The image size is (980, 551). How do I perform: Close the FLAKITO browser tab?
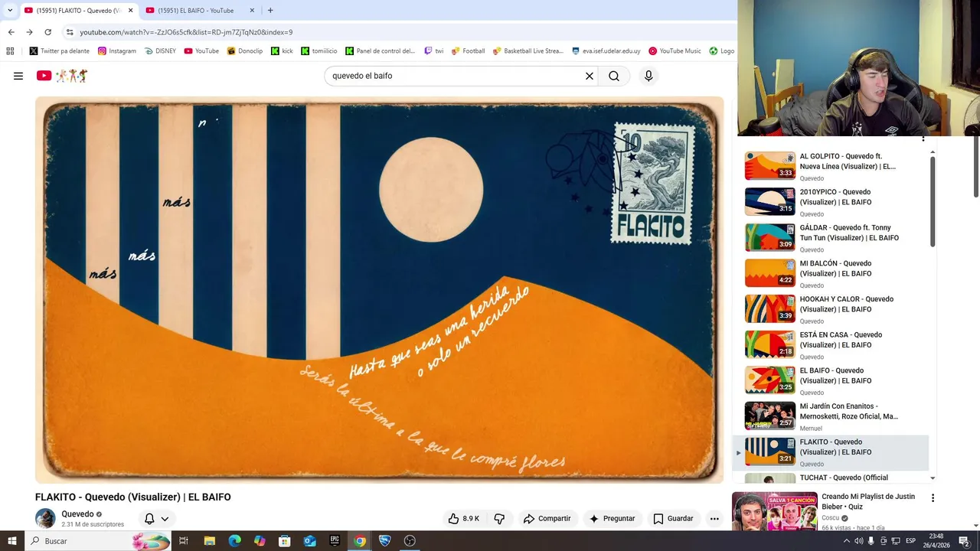[x=130, y=10]
